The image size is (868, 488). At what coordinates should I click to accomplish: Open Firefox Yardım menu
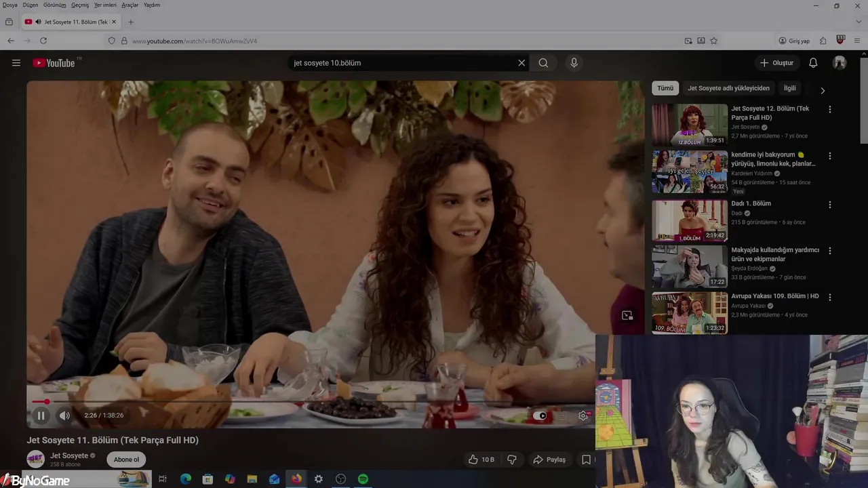(152, 5)
